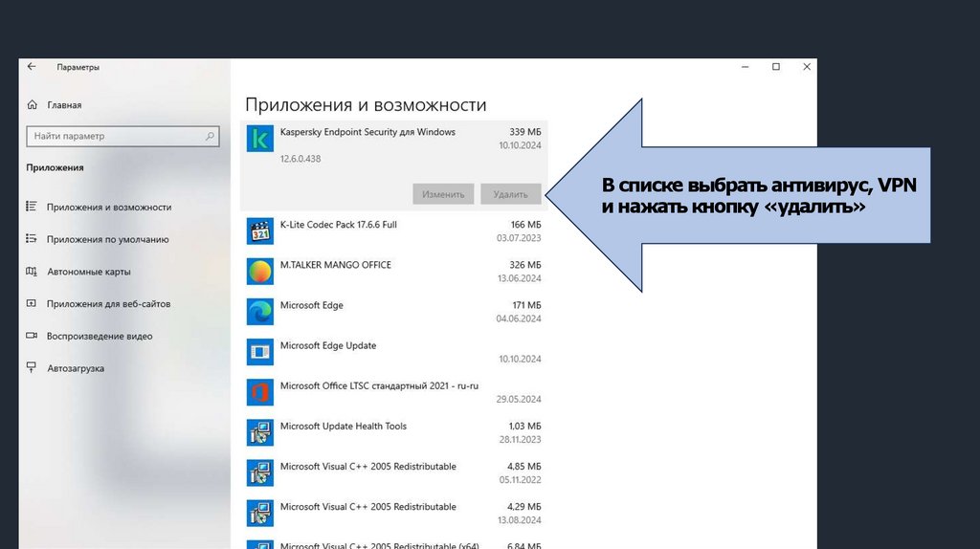Click install date 03.07.2023
980x549 pixels.
519,238
